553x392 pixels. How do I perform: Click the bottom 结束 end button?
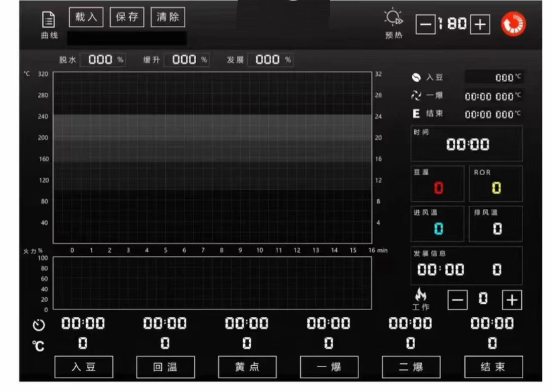click(x=493, y=367)
